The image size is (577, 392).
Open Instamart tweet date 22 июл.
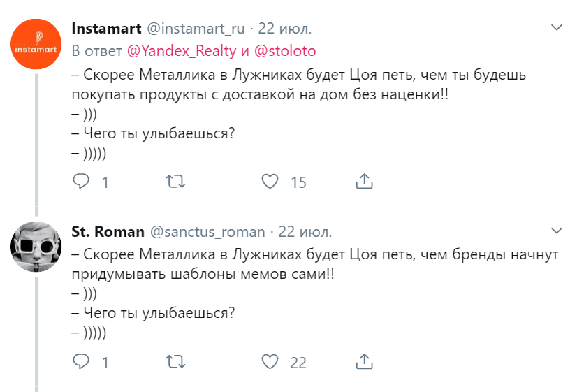pos(286,29)
